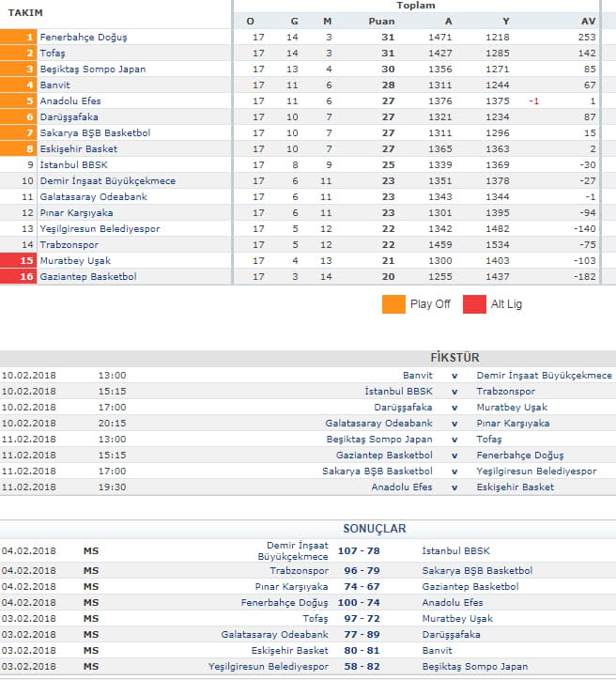Viewport: 616px width, 680px height.
Task: Click the red rank 16 badge
Action: tap(19, 277)
